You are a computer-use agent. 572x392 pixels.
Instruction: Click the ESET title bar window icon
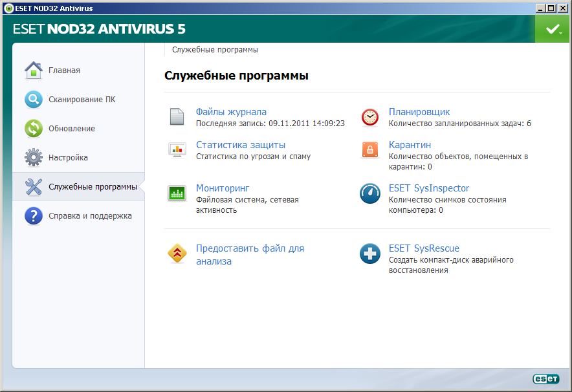click(8, 7)
